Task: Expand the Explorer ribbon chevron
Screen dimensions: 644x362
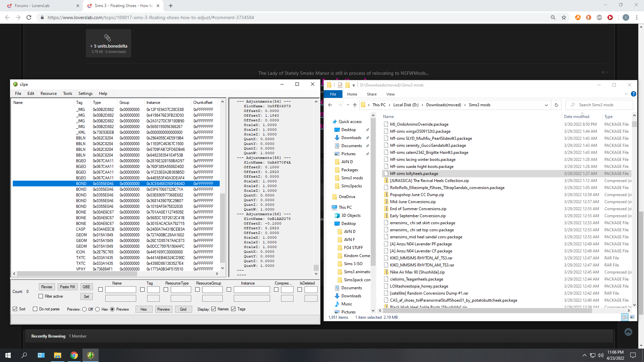Action: pos(626,94)
